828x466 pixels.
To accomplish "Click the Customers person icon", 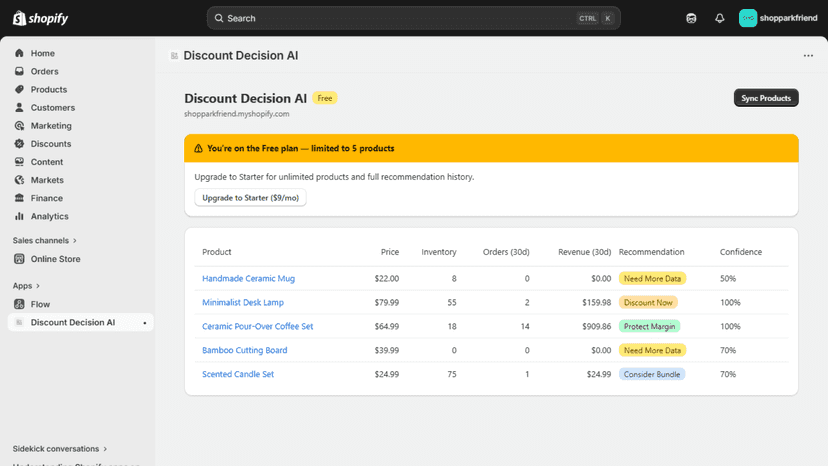I will (20, 107).
